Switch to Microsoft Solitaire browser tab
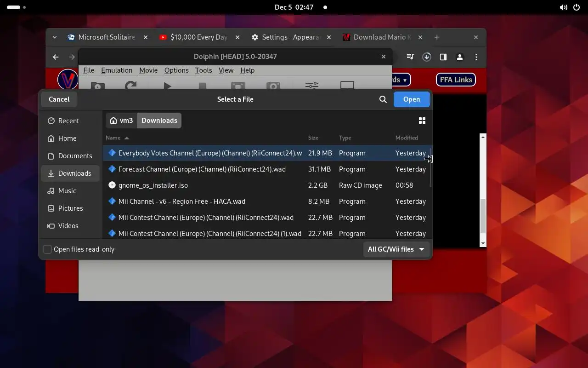 (107, 37)
